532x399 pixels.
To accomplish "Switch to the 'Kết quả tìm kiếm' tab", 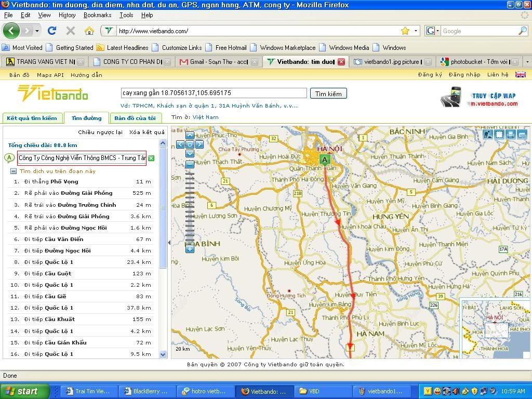I will click(32, 118).
